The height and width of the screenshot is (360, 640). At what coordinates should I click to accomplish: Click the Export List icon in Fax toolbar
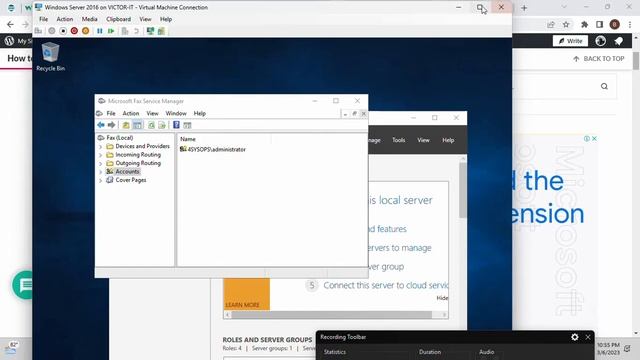[162, 125]
